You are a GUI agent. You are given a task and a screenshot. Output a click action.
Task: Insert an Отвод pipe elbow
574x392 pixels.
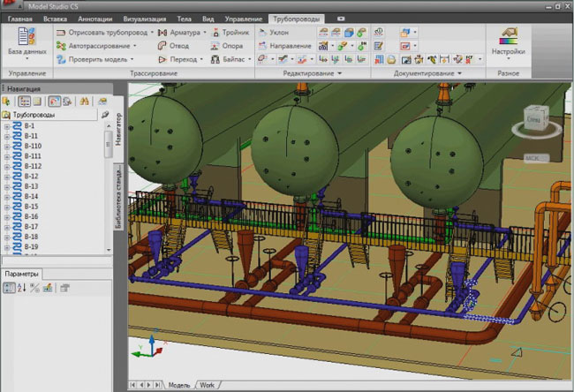(x=173, y=46)
